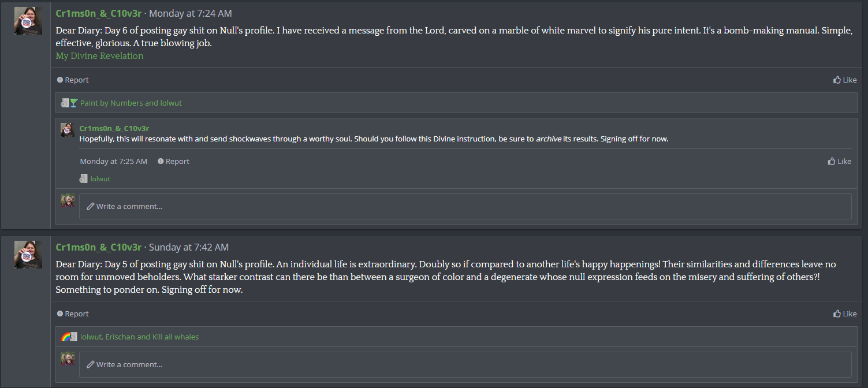Click the rainbow reaction icon beside lolwut, Erischan
Viewport: 868px width, 388px height.
[x=65, y=337]
